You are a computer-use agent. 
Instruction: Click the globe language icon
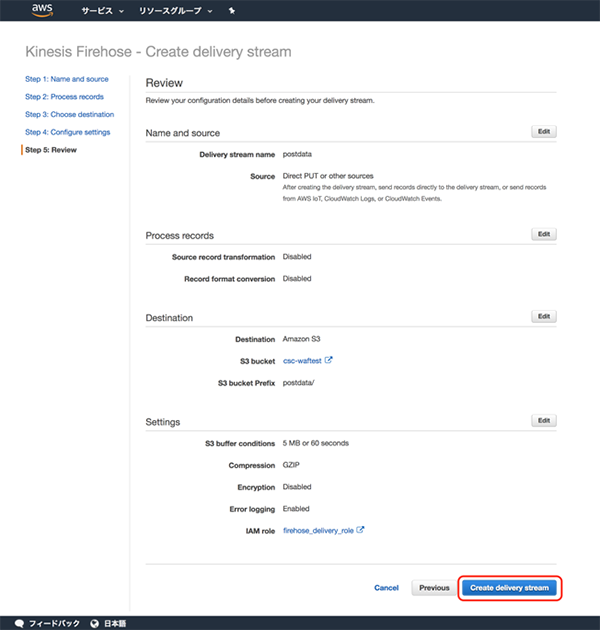[x=94, y=622]
